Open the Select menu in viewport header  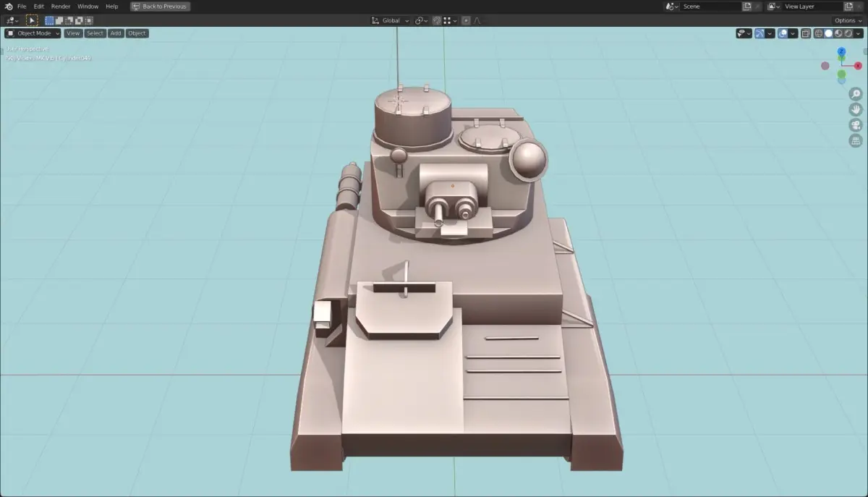pos(95,33)
